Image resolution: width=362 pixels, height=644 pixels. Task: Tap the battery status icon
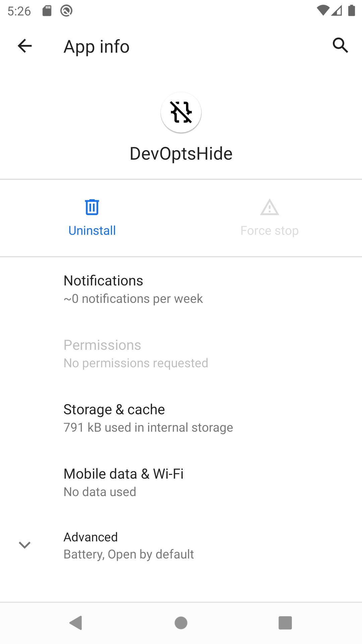pos(352,11)
